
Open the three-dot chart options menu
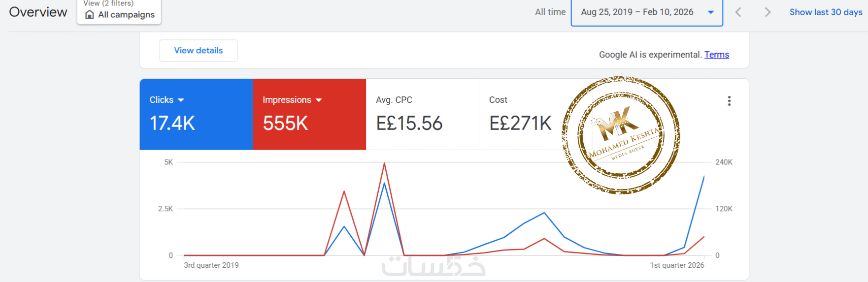tap(729, 101)
